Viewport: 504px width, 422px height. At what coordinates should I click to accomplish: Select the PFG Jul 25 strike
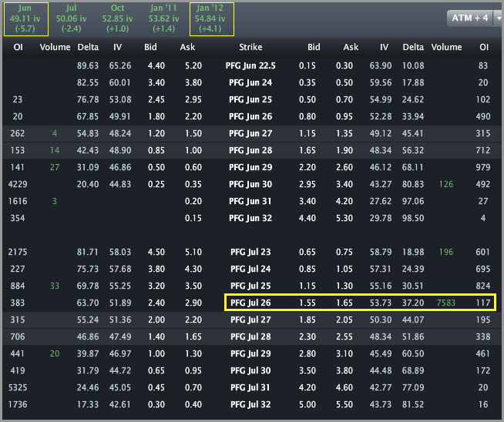[250, 286]
